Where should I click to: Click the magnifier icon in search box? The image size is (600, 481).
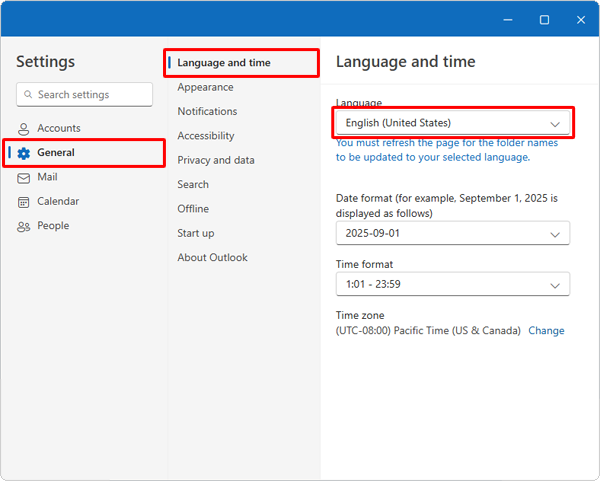[28, 94]
